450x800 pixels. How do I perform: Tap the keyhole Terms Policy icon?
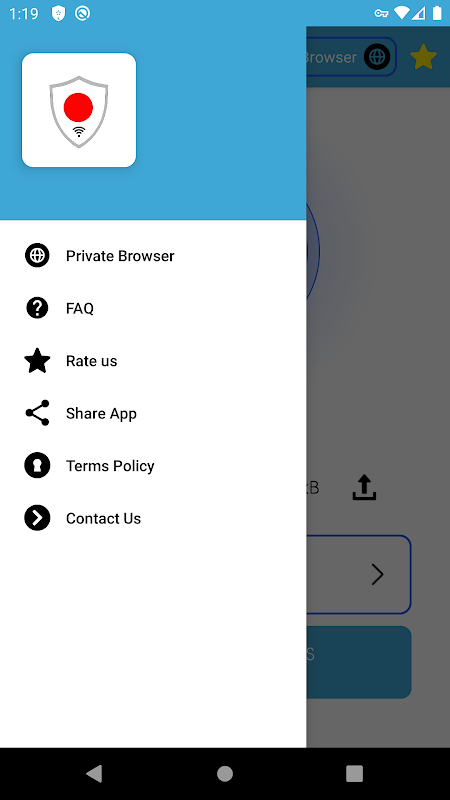coord(37,465)
